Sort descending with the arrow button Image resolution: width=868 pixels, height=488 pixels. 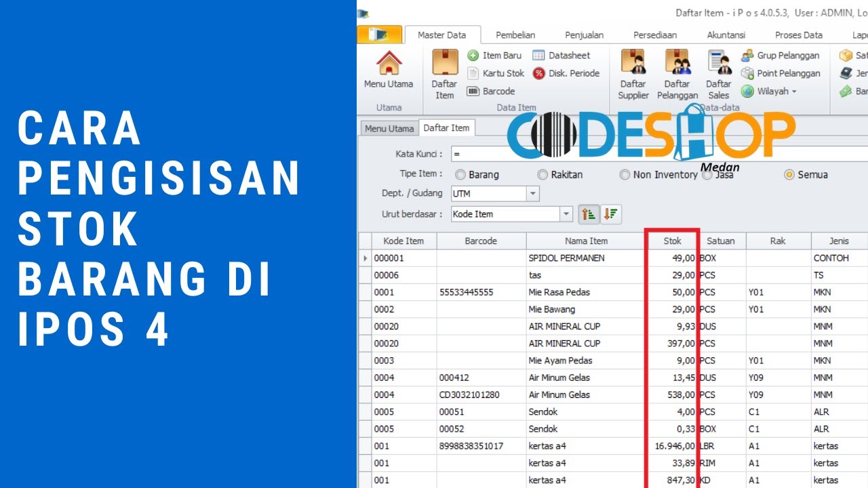click(x=611, y=214)
